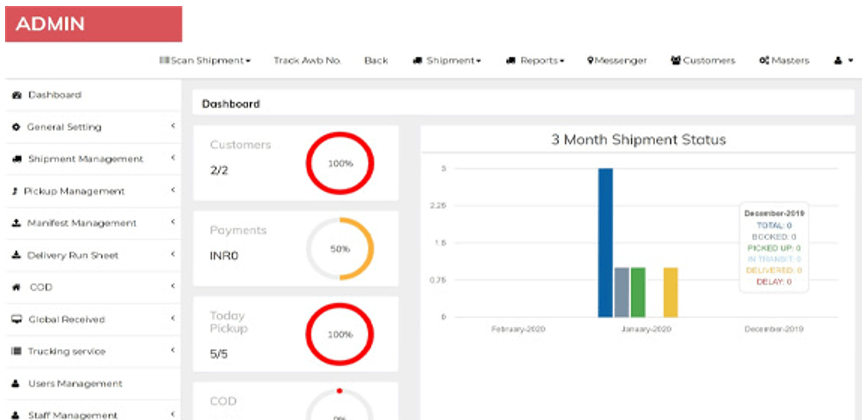Open Messenger from the top navigation

(x=617, y=61)
